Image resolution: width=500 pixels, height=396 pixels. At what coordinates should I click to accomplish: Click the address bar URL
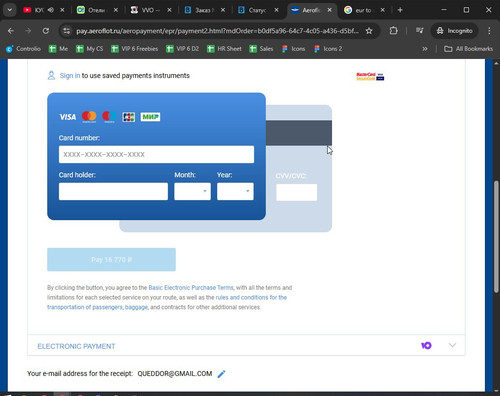point(217,31)
